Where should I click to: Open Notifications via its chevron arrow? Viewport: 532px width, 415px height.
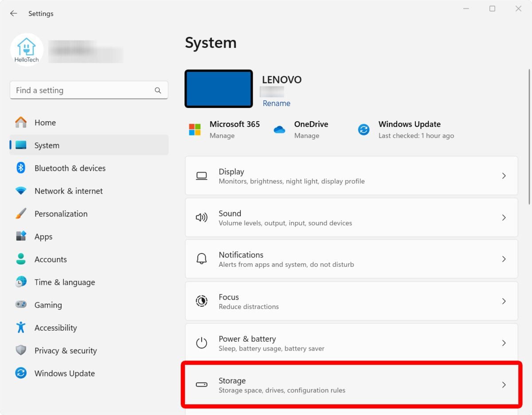click(x=504, y=259)
